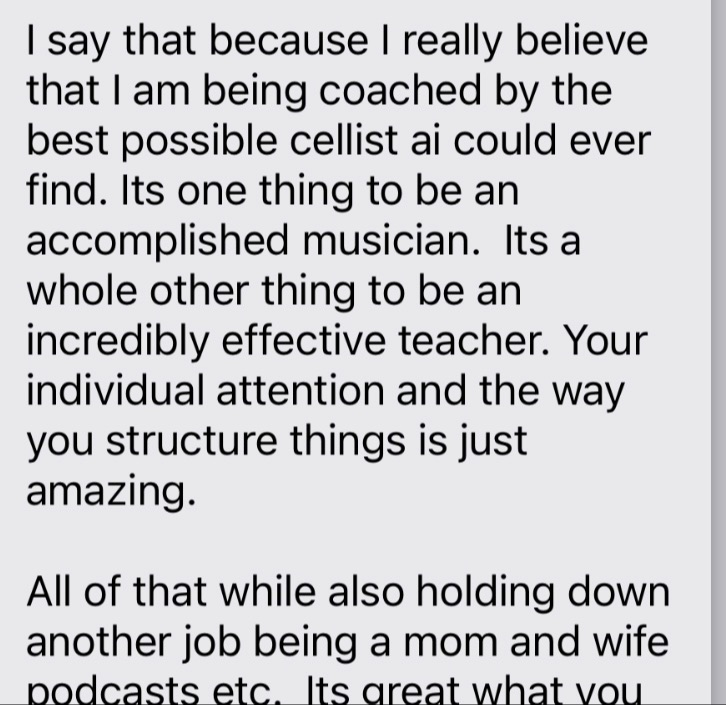Click the word "attention" in the message

click(300, 390)
